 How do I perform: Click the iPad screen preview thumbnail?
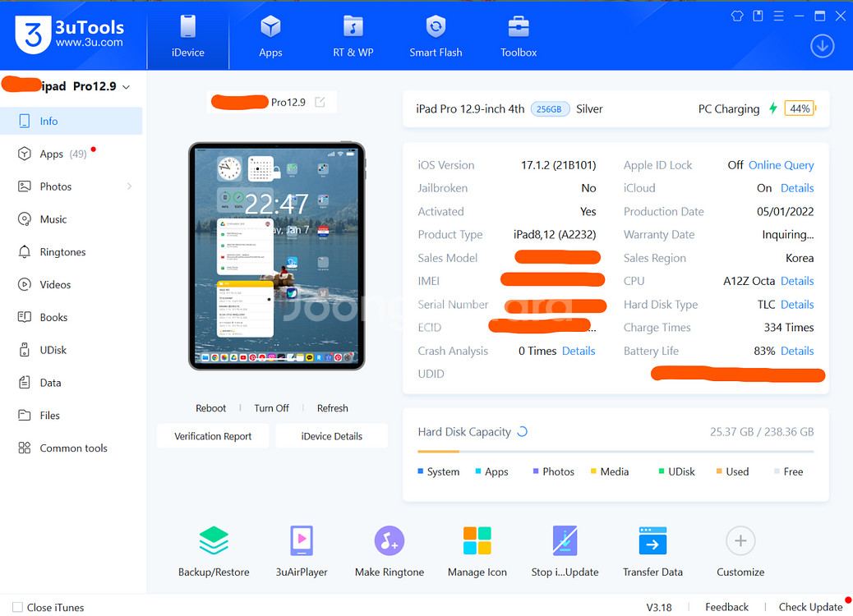pyautogui.click(x=276, y=256)
